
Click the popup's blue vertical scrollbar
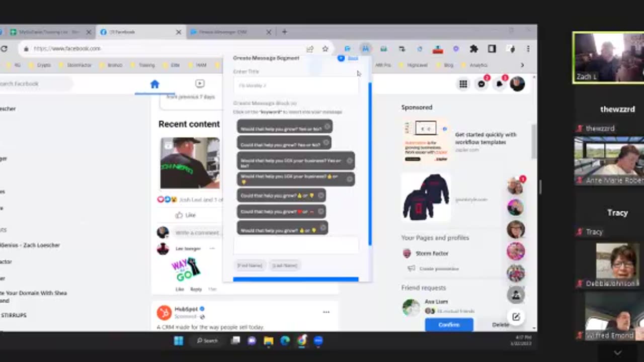tap(370, 163)
